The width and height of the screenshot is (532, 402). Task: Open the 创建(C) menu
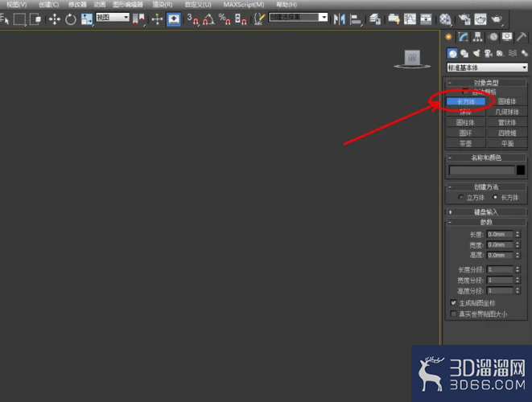coord(48,5)
